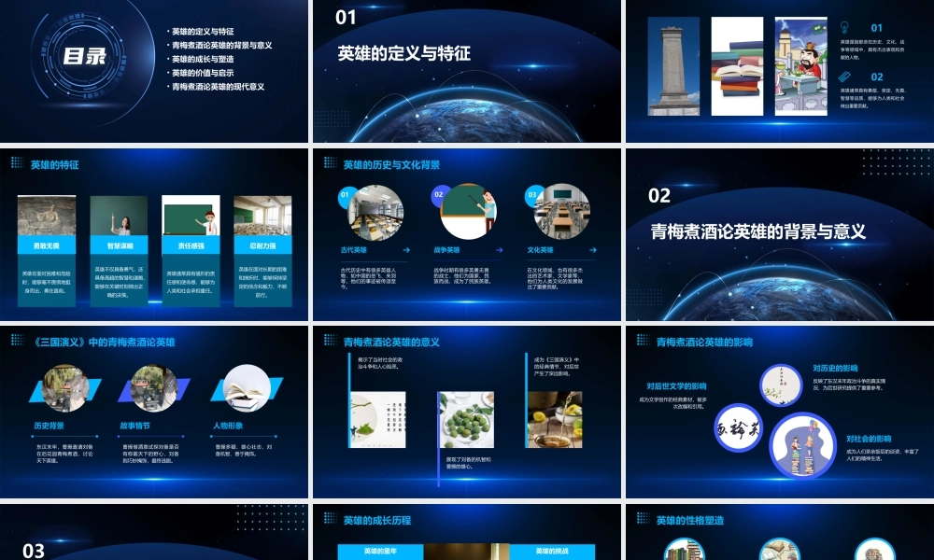The image size is (934, 560).
Task: Select the 对后世文学的影响 heading
Action: 676,386
